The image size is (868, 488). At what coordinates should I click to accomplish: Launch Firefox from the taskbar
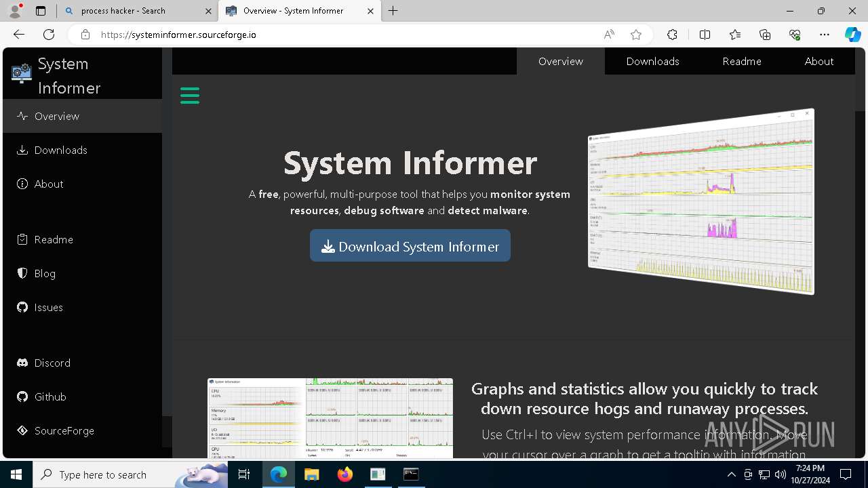tap(345, 474)
